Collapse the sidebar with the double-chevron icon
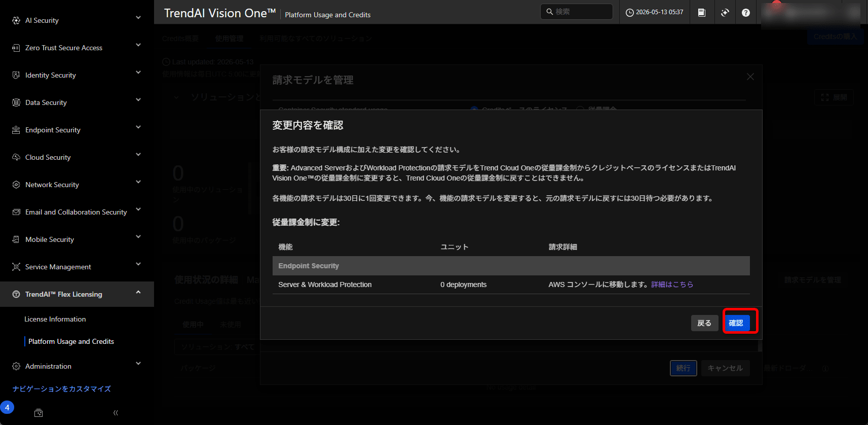Screen dimensions: 868x425 pos(116,413)
